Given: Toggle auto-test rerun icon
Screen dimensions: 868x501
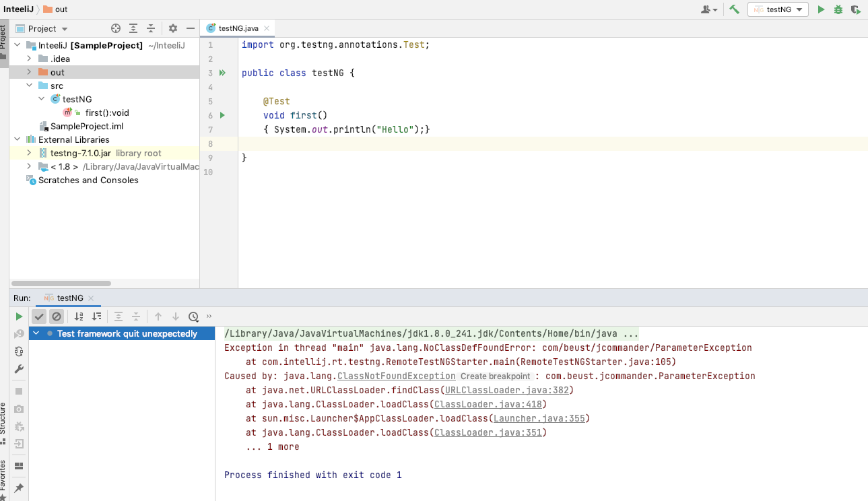Looking at the screenshot, I should click(19, 352).
